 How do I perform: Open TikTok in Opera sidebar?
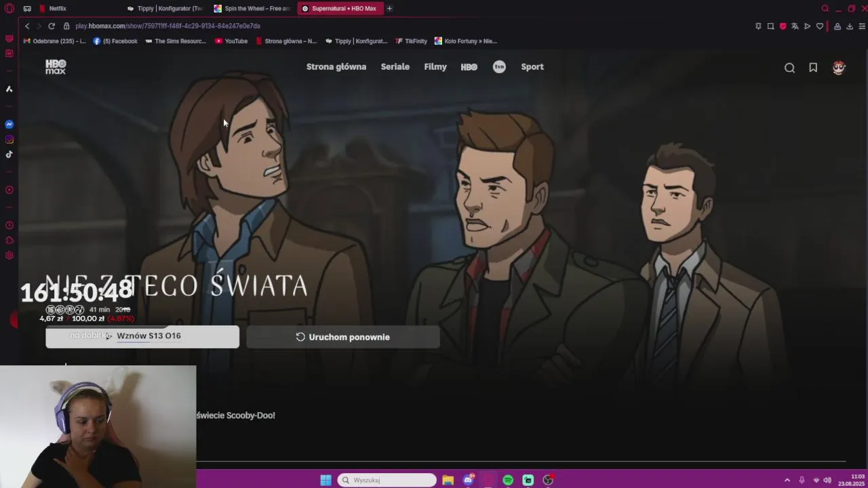[9, 155]
